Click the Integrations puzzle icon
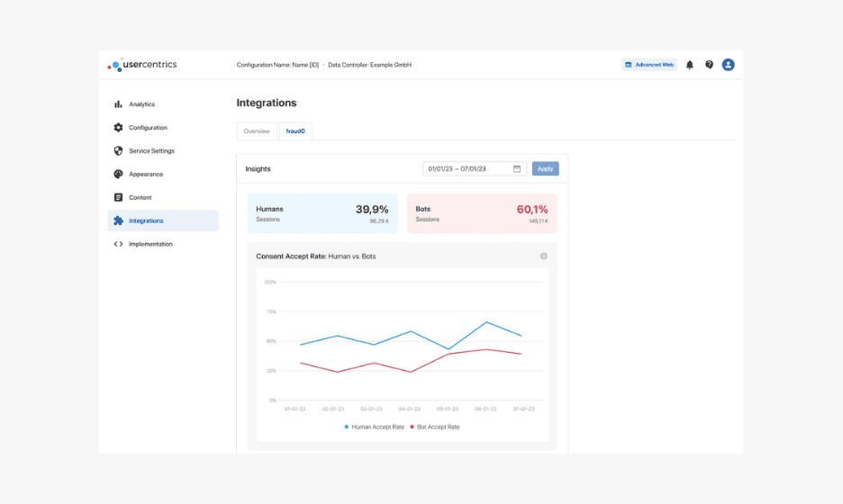 (x=118, y=220)
